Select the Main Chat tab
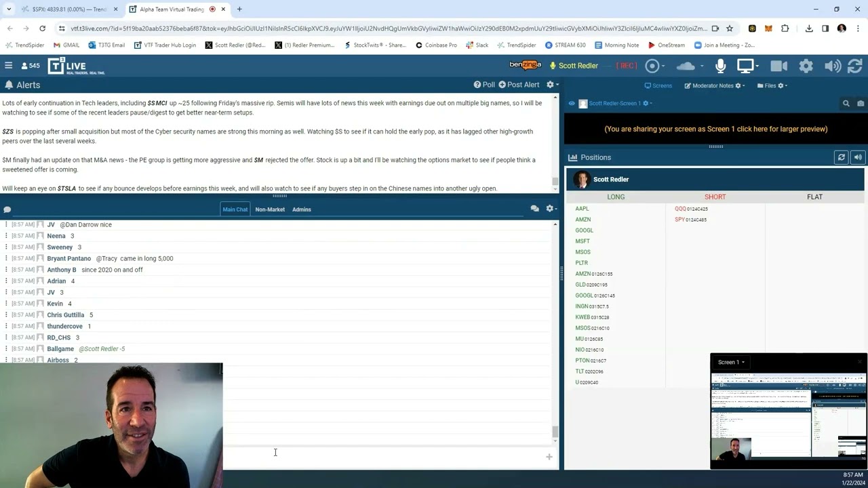868x488 pixels. click(x=235, y=209)
